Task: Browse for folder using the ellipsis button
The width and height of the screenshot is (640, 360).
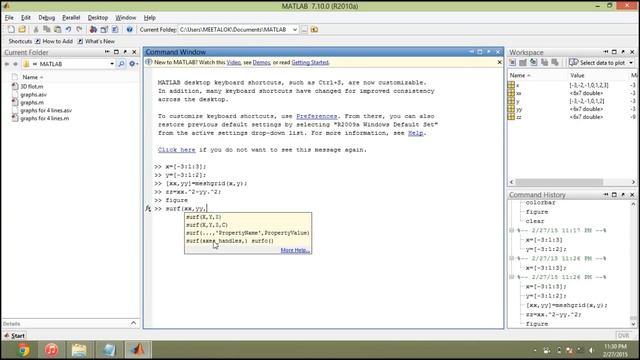Action: tap(304, 29)
